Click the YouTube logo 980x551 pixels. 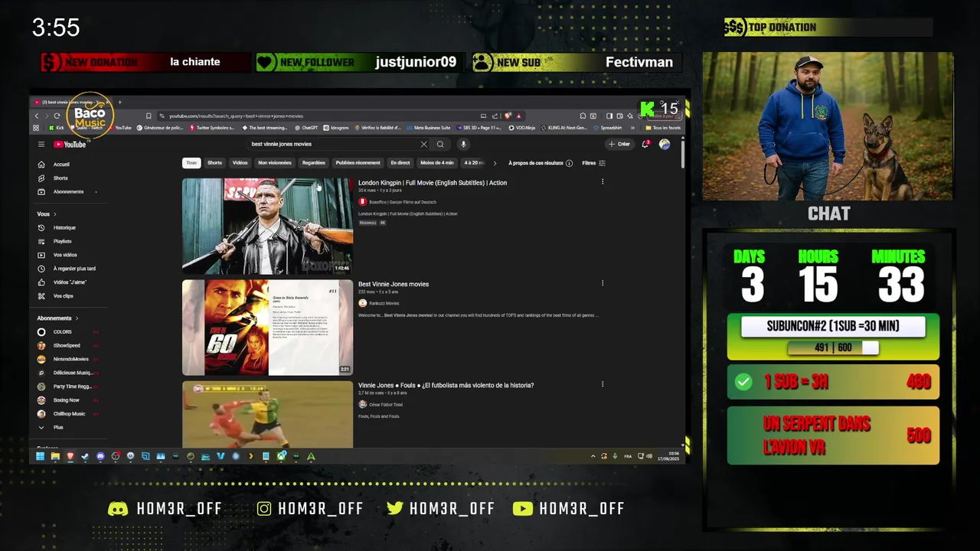point(70,144)
